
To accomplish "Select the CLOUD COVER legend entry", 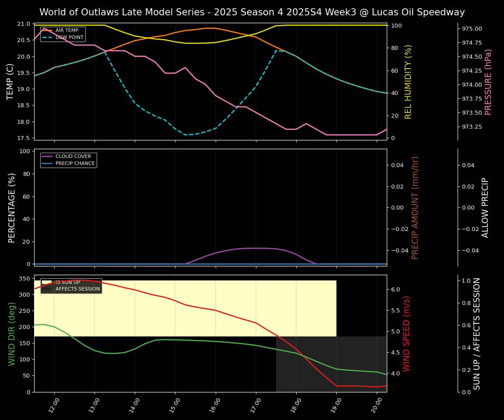I will tap(73, 157).
